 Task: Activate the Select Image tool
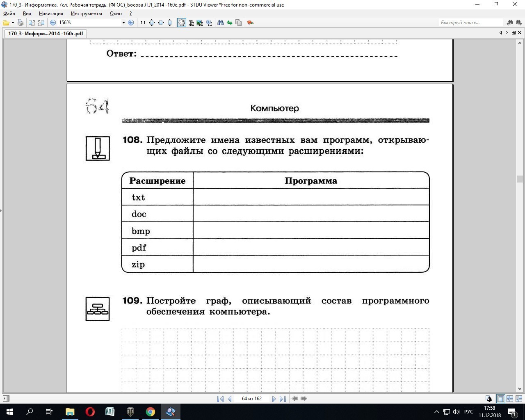200,23
